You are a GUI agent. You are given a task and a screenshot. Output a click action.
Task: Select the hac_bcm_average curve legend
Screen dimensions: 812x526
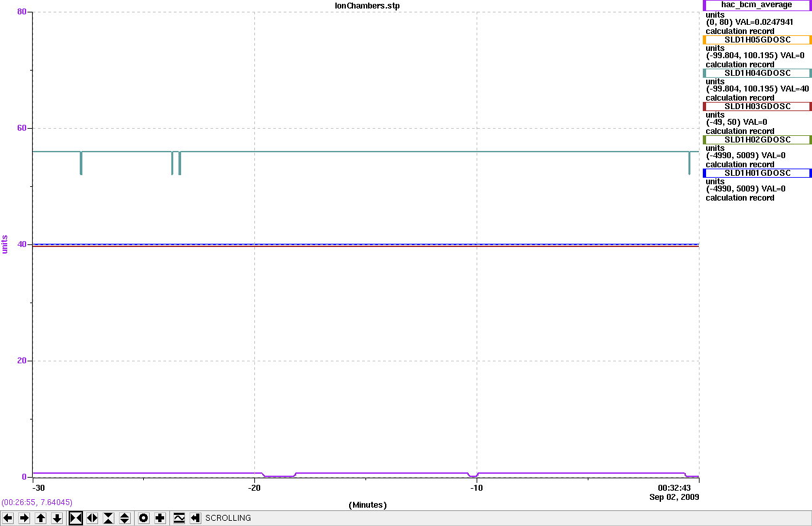pos(757,5)
